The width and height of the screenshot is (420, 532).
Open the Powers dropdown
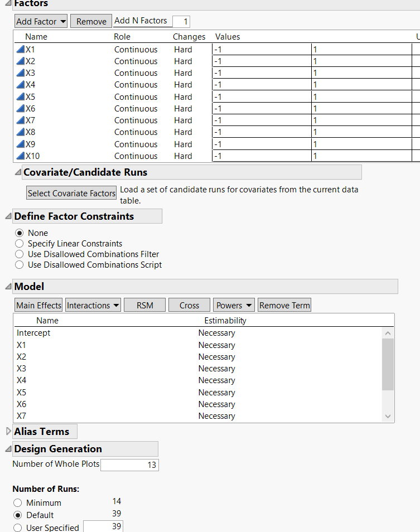point(233,305)
